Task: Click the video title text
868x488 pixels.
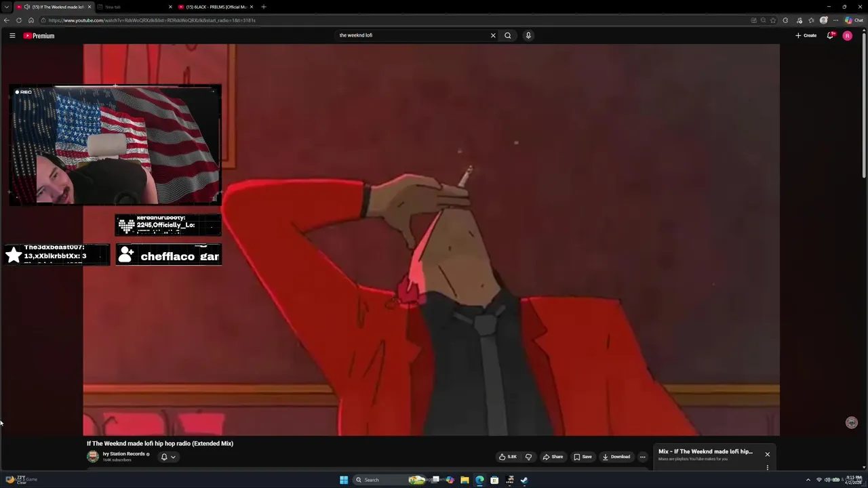Action: pos(160,443)
